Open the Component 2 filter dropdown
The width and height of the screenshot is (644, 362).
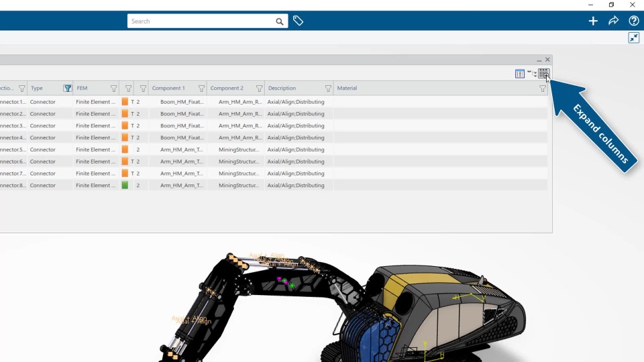259,88
